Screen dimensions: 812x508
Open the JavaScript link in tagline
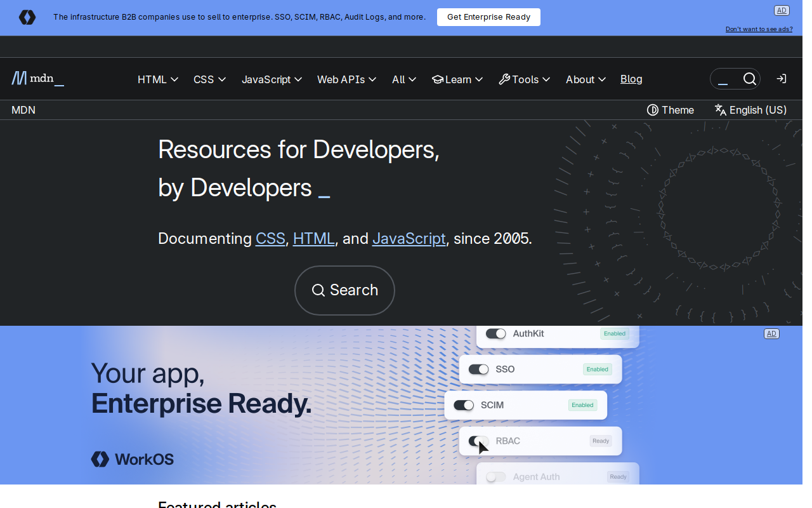click(x=409, y=239)
